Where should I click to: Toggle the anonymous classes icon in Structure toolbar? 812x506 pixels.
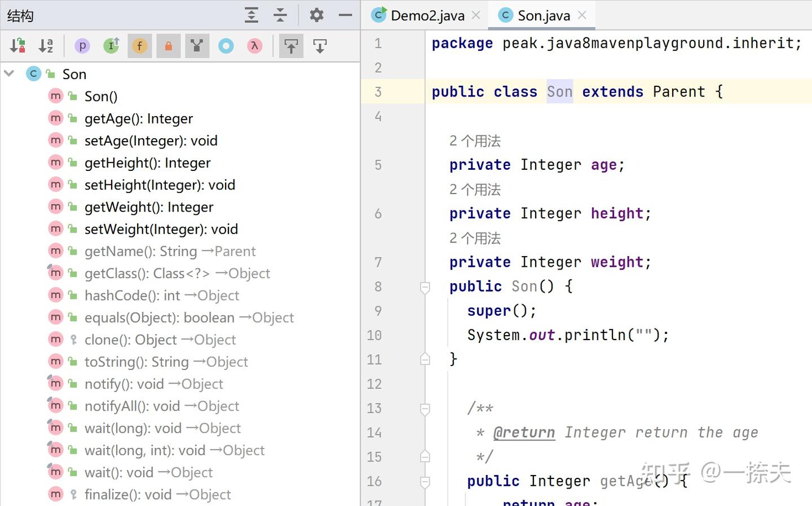pos(197,46)
